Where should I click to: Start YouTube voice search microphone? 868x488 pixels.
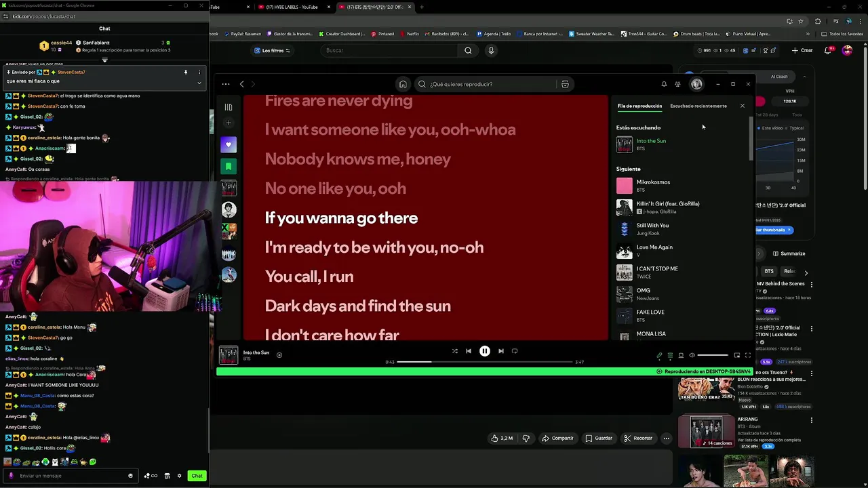(492, 50)
